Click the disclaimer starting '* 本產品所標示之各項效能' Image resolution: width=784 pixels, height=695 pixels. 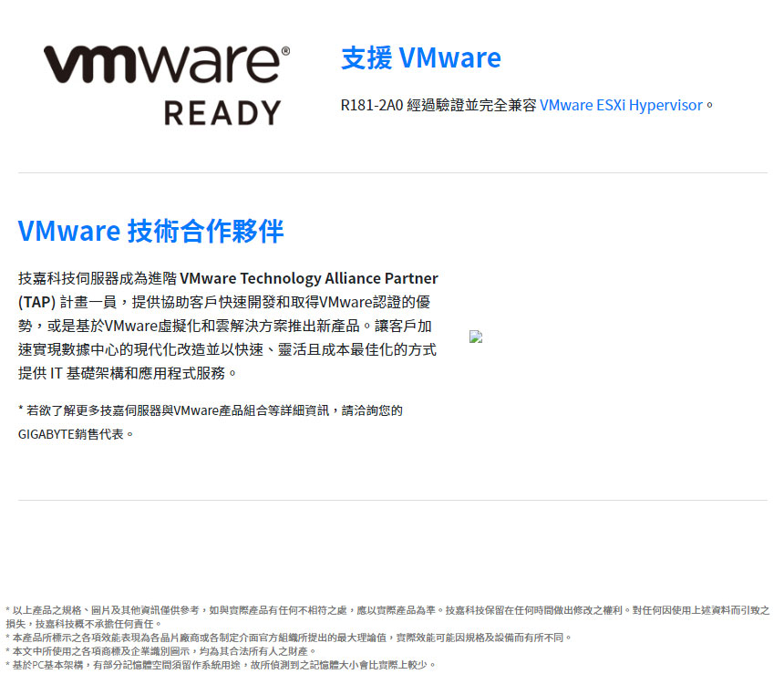[288, 638]
